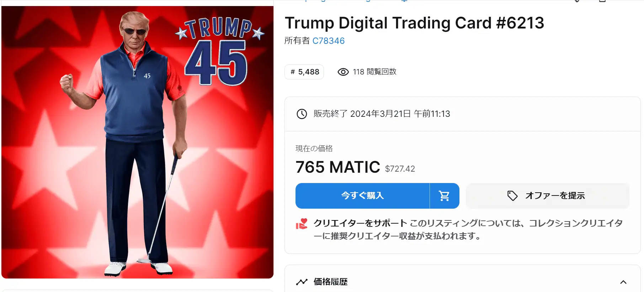Open the Trump trading card image
Screen dimensions: 644x292
tap(137, 142)
